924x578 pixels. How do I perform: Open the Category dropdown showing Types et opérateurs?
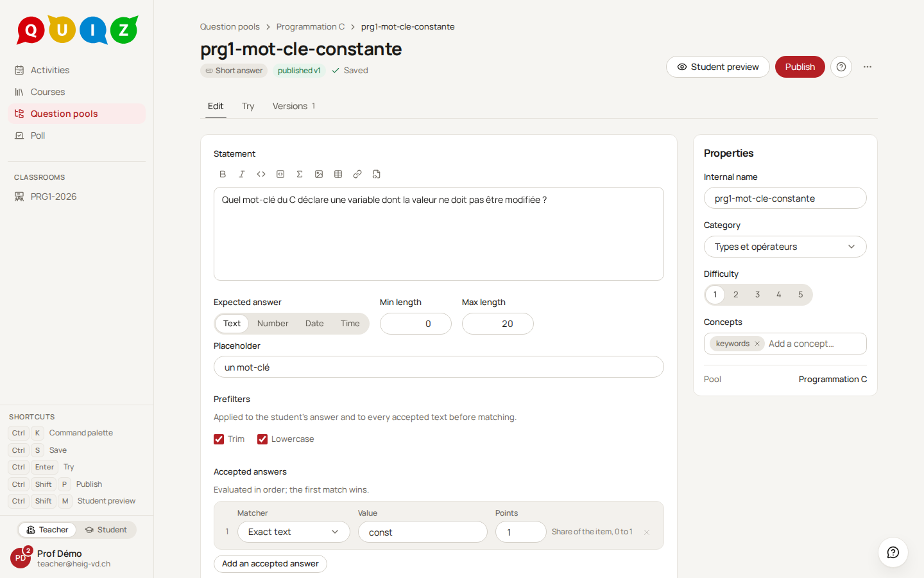[785, 247]
